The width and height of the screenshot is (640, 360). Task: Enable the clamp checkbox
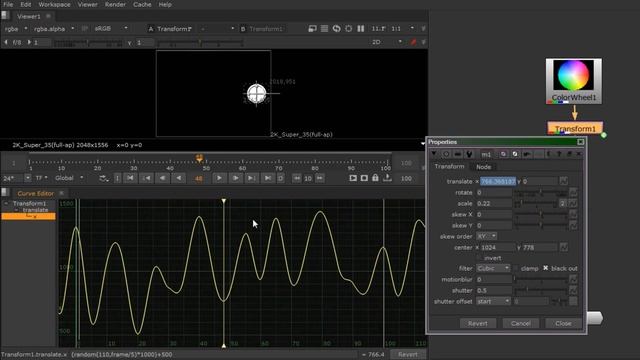coord(516,268)
